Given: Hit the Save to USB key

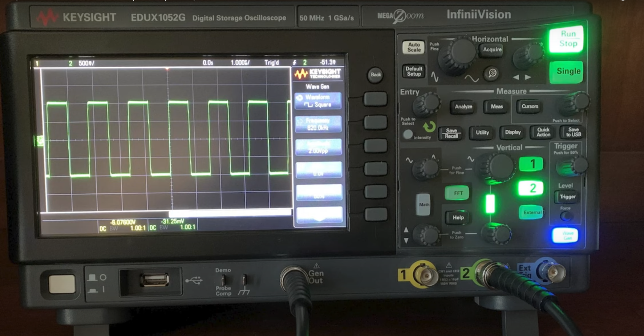Looking at the screenshot, I should 573,132.
